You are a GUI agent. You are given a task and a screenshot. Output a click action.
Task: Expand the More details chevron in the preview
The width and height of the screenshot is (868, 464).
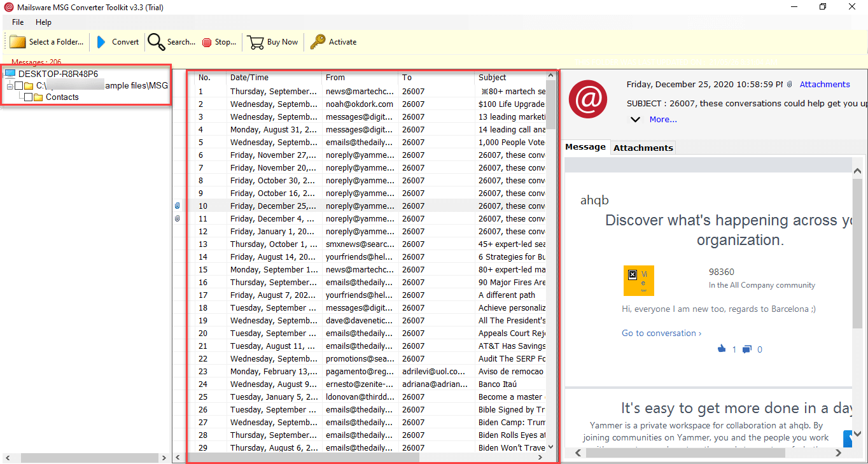[x=635, y=119]
